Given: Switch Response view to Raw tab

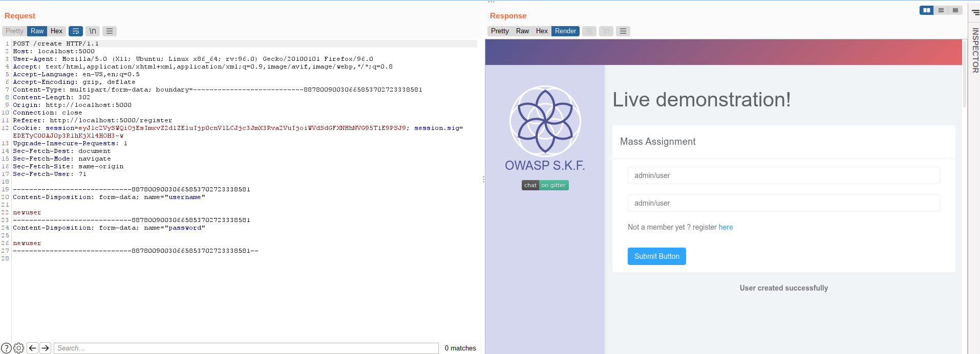Looking at the screenshot, I should tap(522, 31).
